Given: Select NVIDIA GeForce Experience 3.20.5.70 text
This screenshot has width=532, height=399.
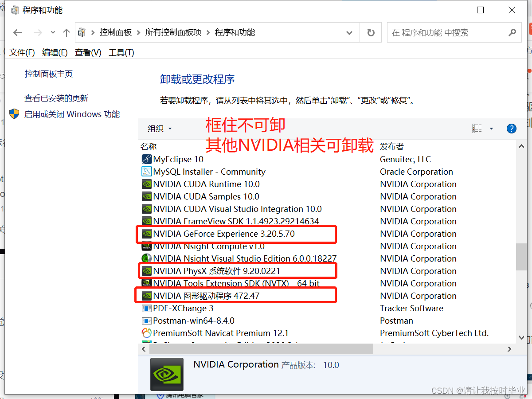Looking at the screenshot, I should 224,234.
